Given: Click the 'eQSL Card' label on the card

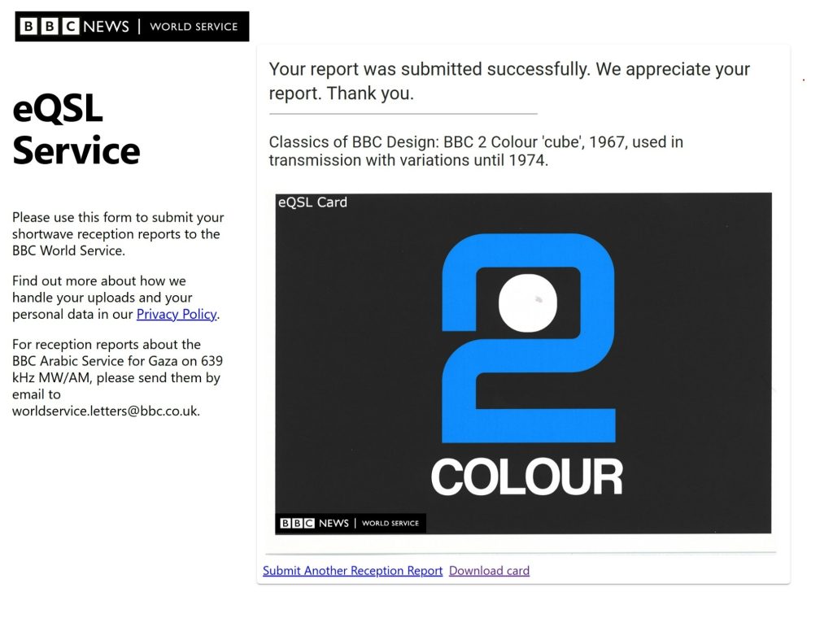Looking at the screenshot, I should [312, 202].
